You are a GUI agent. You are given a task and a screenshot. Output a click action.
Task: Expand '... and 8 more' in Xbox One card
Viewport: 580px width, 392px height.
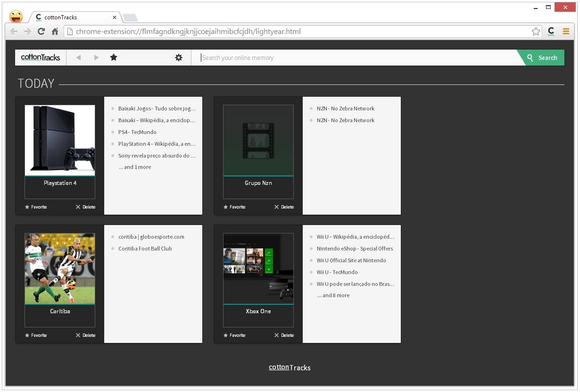point(333,295)
